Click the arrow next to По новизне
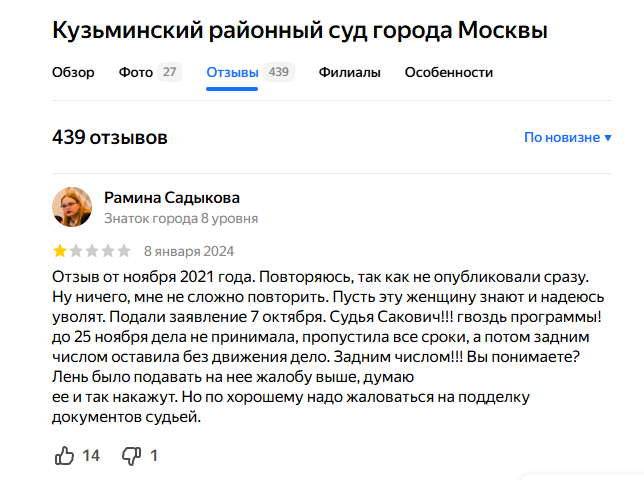Screen dimensions: 644x480 607,138
